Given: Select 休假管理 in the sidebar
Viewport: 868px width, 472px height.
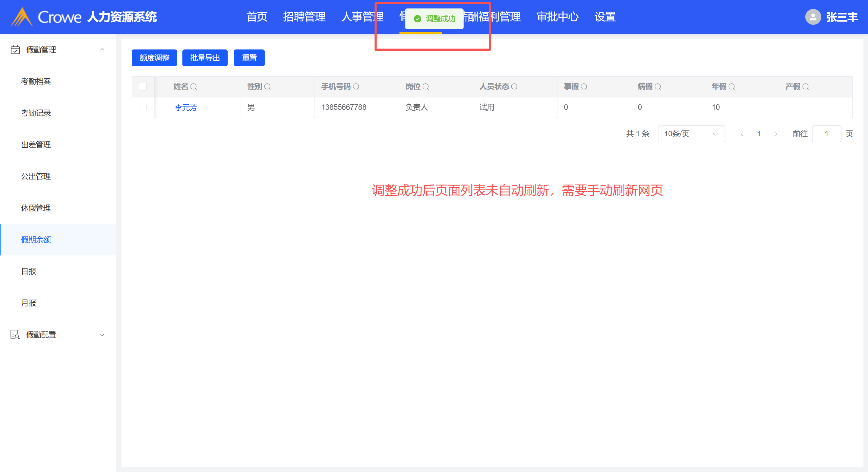Looking at the screenshot, I should [x=36, y=208].
